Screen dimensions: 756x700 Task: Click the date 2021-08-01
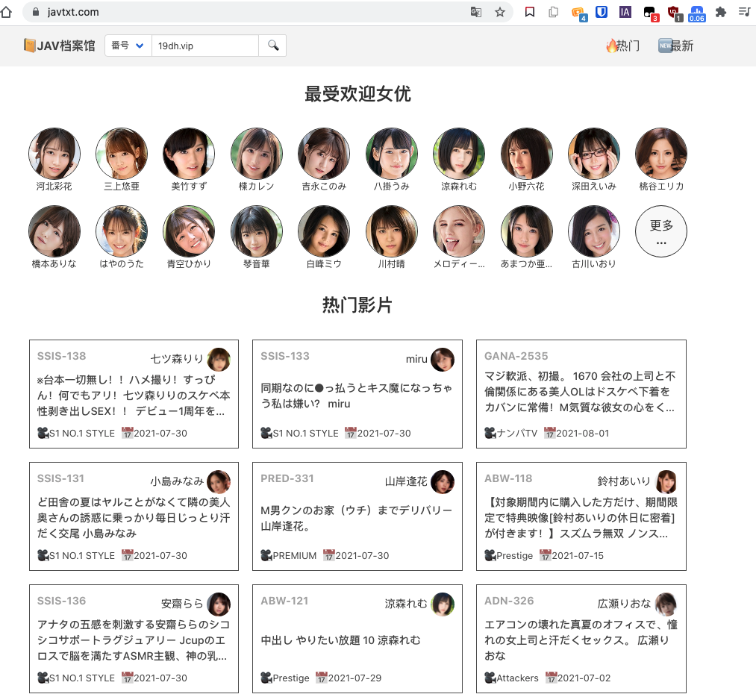[582, 433]
